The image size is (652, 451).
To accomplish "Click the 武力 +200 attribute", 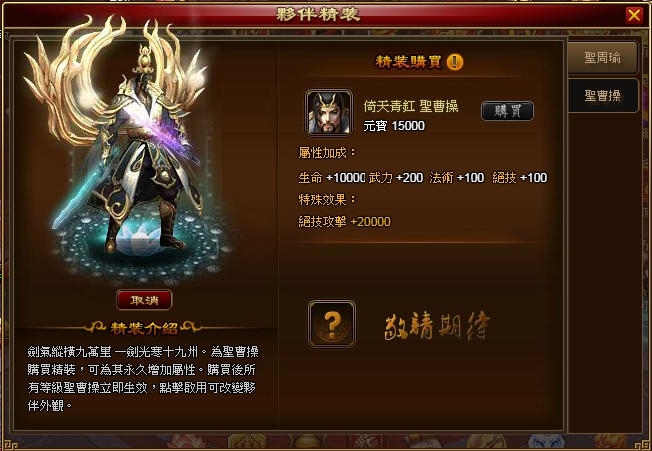I will point(395,177).
